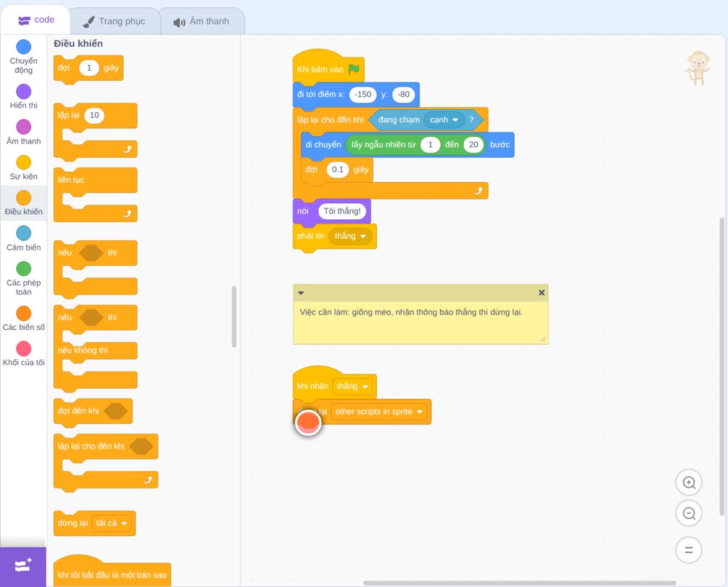Open the 'thắng' dropdown in phát tin block

coord(351,236)
